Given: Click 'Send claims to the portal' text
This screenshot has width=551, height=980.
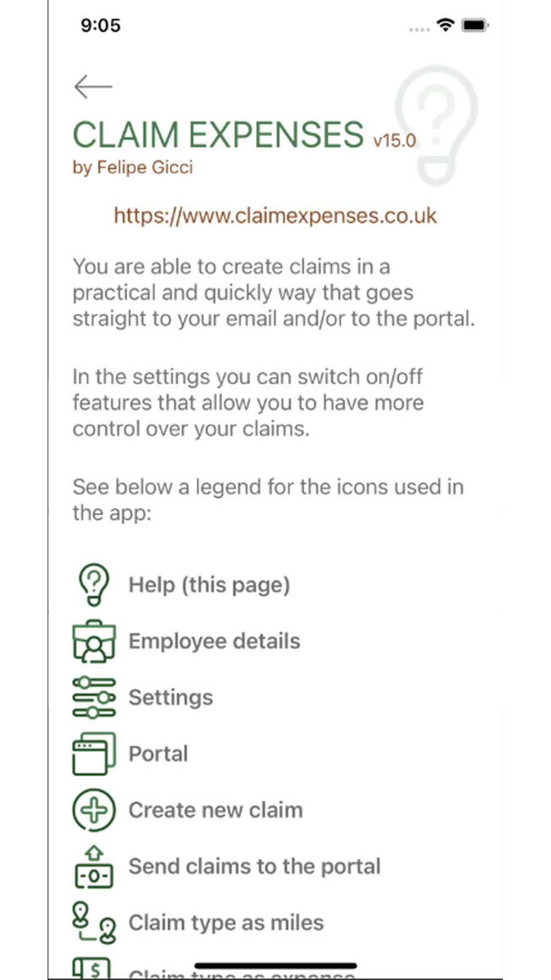Looking at the screenshot, I should (x=254, y=866).
